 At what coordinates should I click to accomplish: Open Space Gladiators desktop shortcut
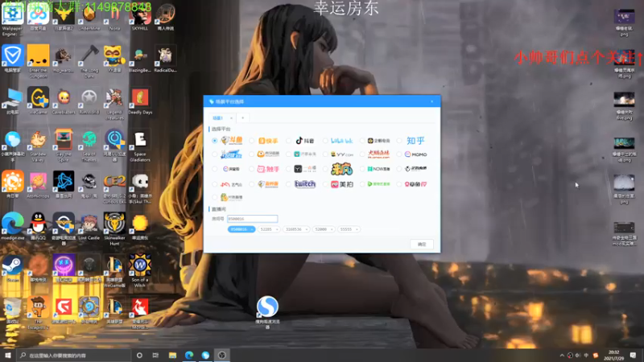(x=140, y=146)
